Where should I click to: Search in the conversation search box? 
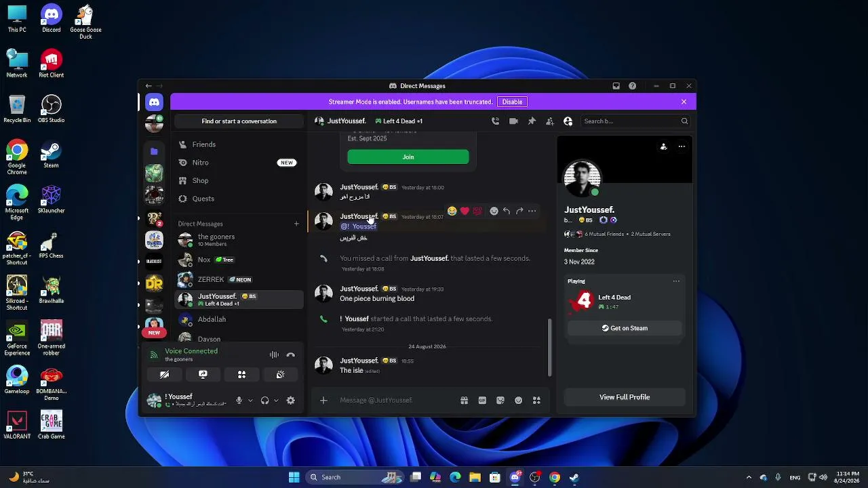click(x=635, y=121)
